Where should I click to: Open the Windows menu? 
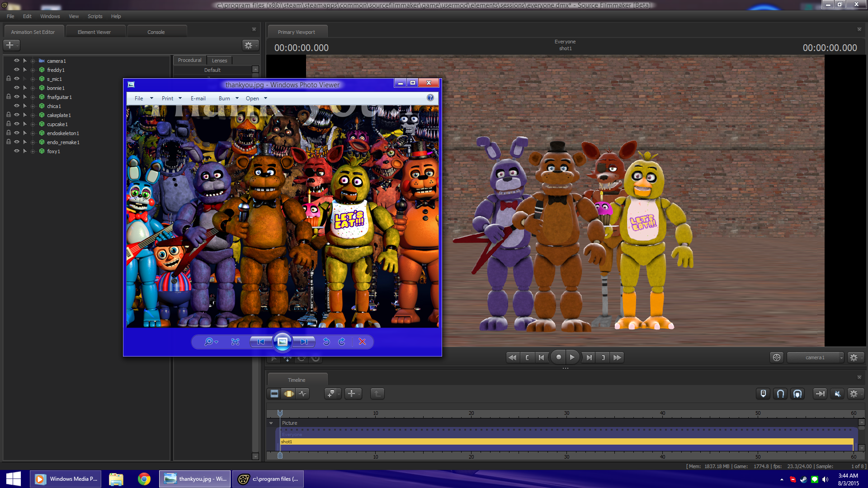point(50,16)
